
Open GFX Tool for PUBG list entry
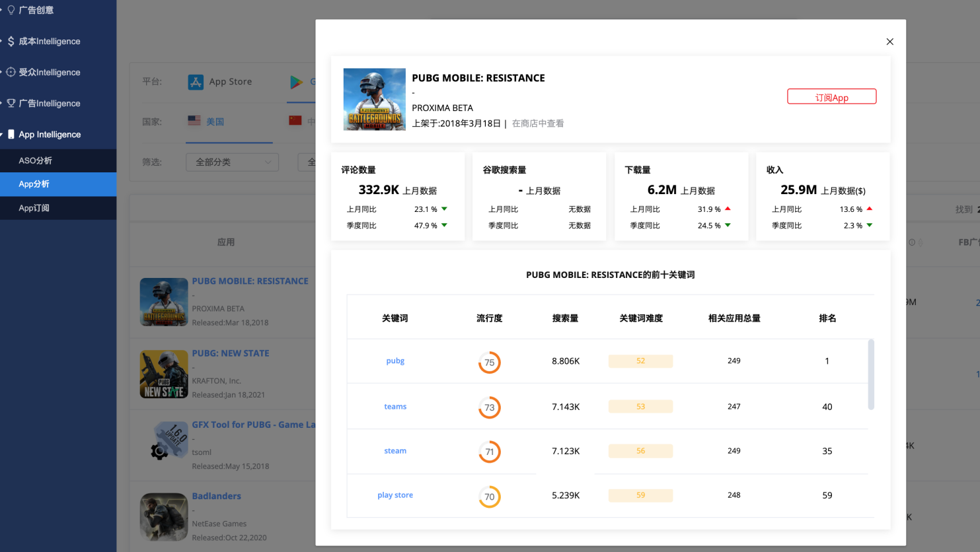(253, 425)
